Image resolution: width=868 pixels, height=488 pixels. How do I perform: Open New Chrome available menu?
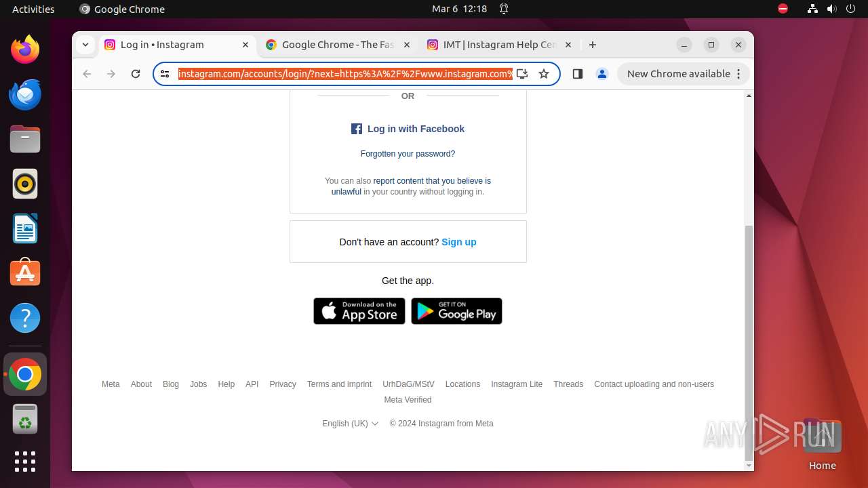[684, 74]
